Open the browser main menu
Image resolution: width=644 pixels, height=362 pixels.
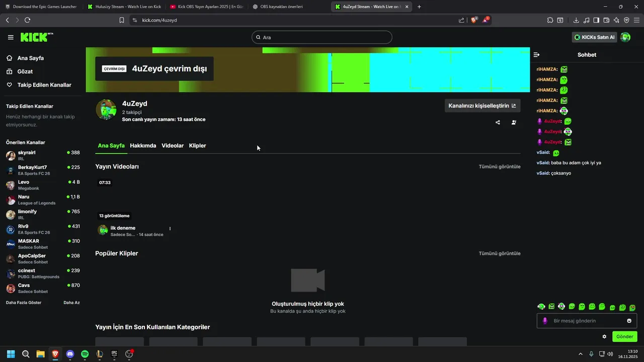(636, 20)
